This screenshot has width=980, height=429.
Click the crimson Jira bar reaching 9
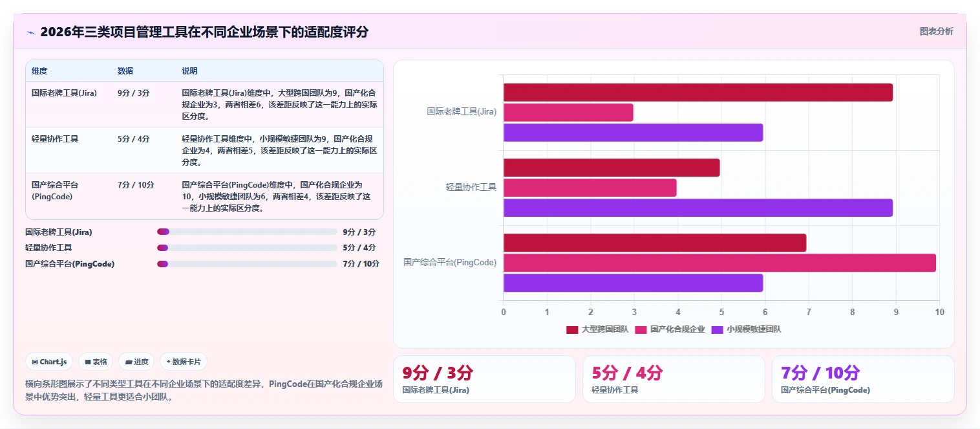[x=698, y=93]
